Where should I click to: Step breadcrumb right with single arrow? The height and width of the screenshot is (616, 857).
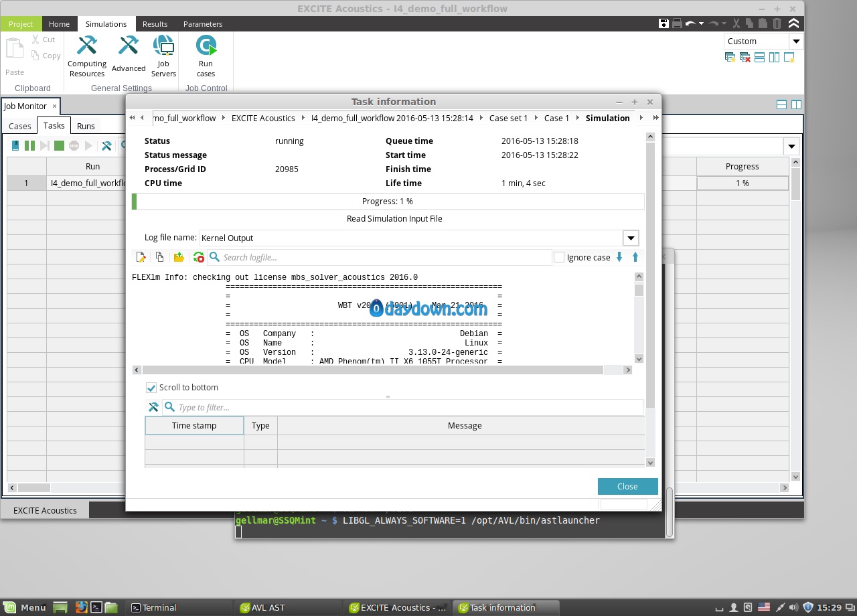(641, 118)
